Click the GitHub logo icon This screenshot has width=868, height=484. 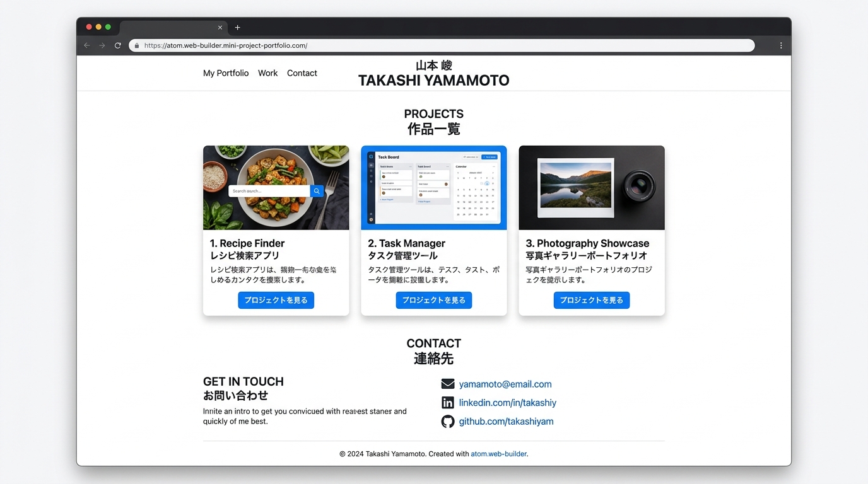coord(448,422)
